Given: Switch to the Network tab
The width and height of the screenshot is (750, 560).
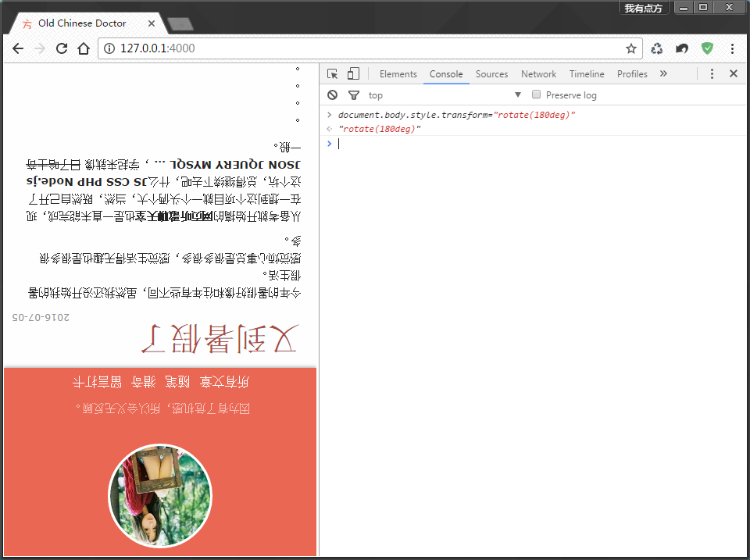Looking at the screenshot, I should click(x=538, y=74).
